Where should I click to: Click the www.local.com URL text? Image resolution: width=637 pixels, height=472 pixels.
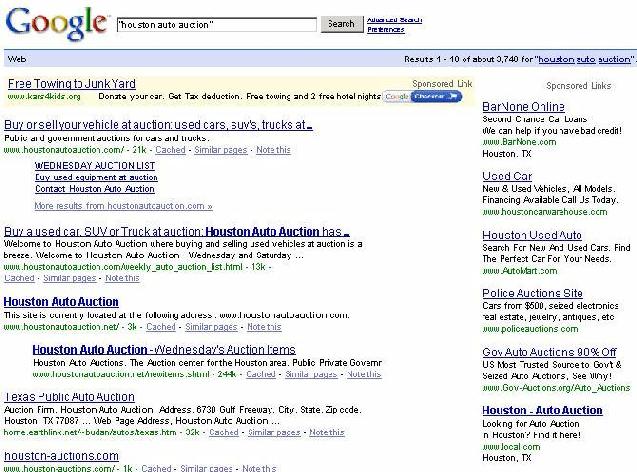point(511,447)
